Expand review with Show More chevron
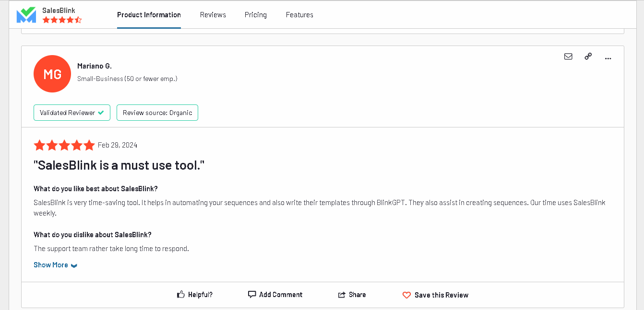 (x=74, y=265)
